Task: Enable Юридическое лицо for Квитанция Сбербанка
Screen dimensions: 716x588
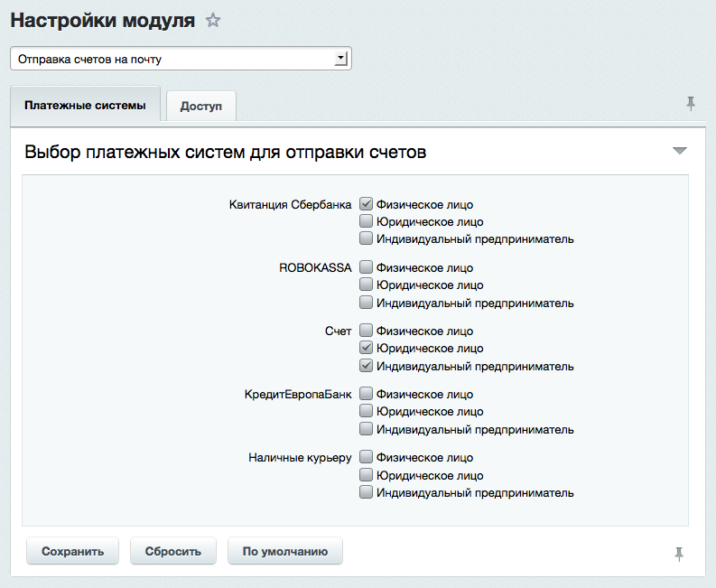Action: pyautogui.click(x=366, y=221)
